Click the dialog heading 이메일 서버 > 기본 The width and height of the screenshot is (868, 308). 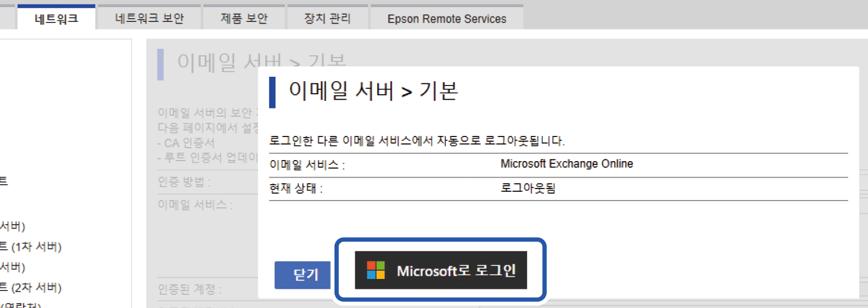[x=373, y=91]
